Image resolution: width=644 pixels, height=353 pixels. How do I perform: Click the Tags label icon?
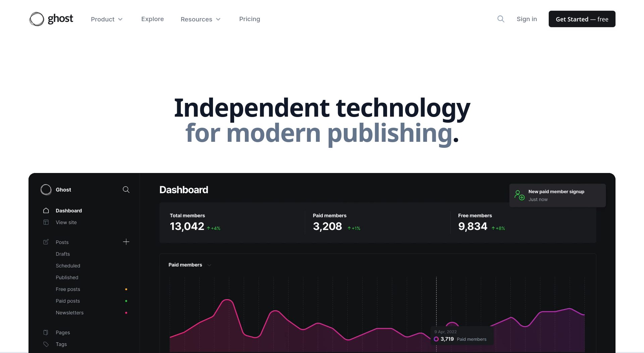coord(46,344)
